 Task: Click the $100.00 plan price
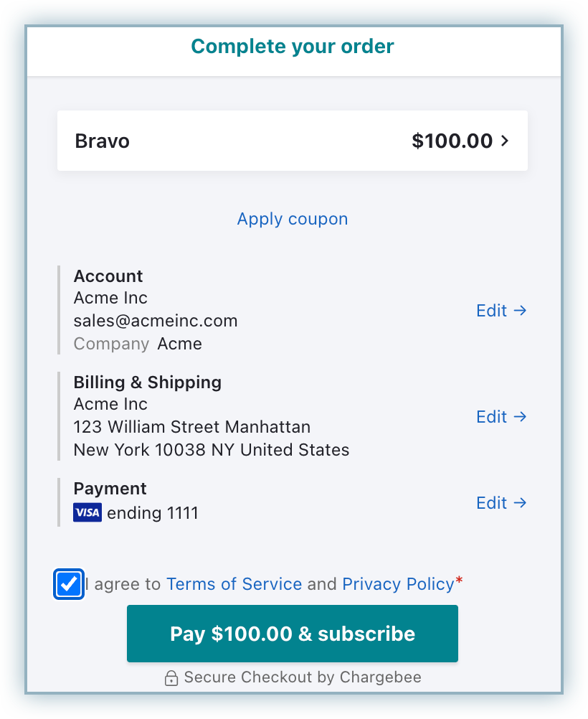pos(452,141)
